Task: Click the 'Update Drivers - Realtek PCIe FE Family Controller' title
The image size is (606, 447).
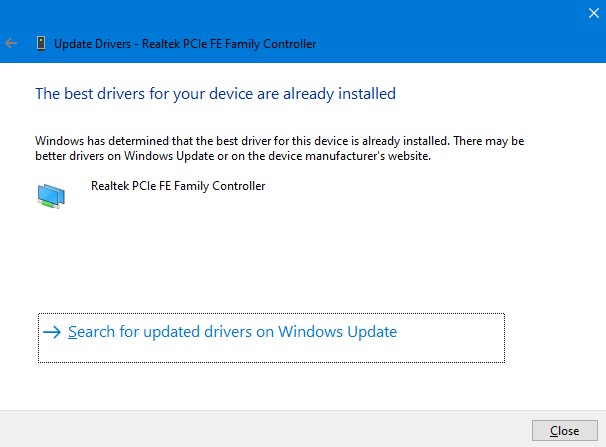Action: point(185,44)
